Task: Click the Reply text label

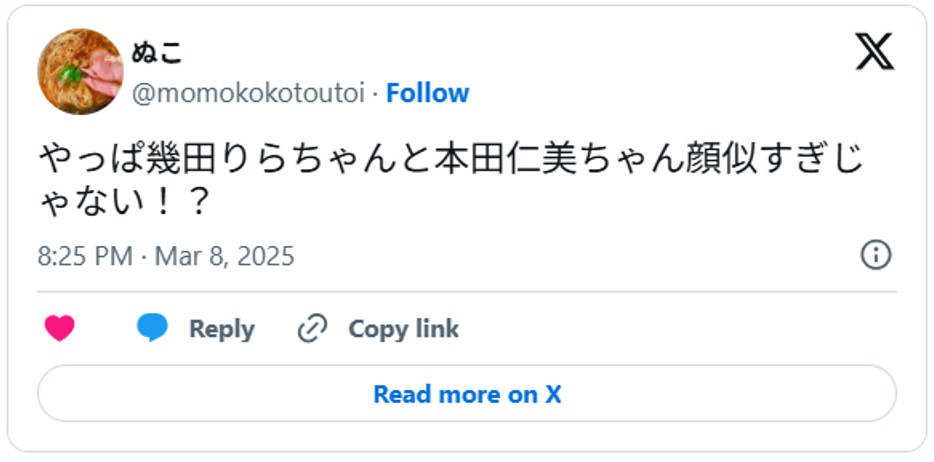Action: [x=221, y=329]
